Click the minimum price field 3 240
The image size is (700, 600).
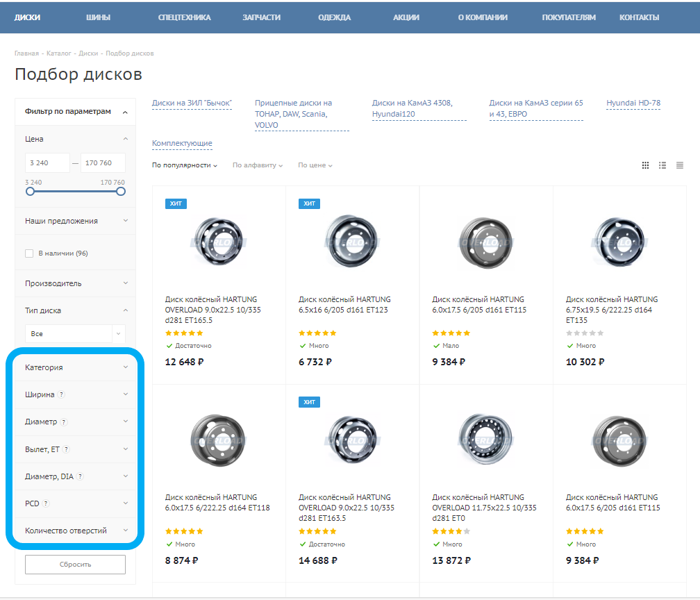(x=48, y=163)
